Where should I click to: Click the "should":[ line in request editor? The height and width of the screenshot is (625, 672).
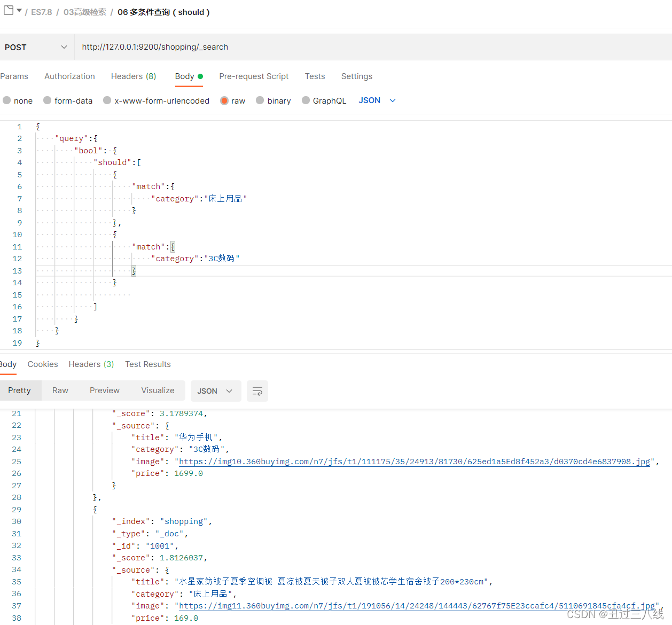(117, 162)
